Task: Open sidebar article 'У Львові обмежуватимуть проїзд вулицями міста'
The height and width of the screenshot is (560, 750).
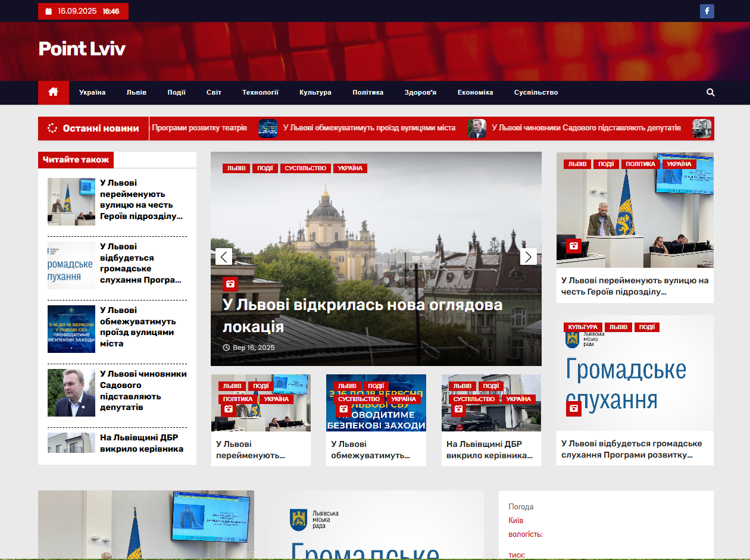Action: (137, 327)
